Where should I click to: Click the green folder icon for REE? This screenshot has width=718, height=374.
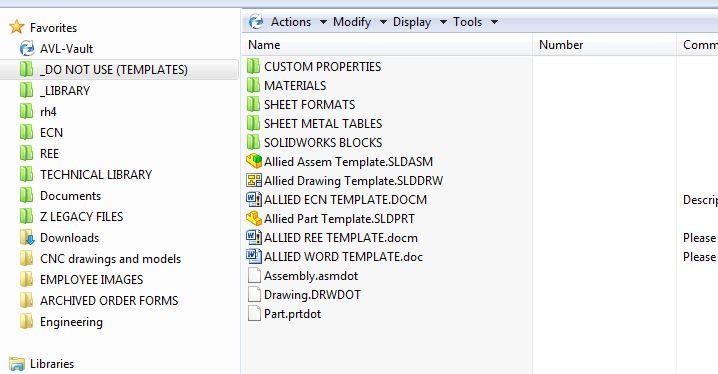click(26, 153)
